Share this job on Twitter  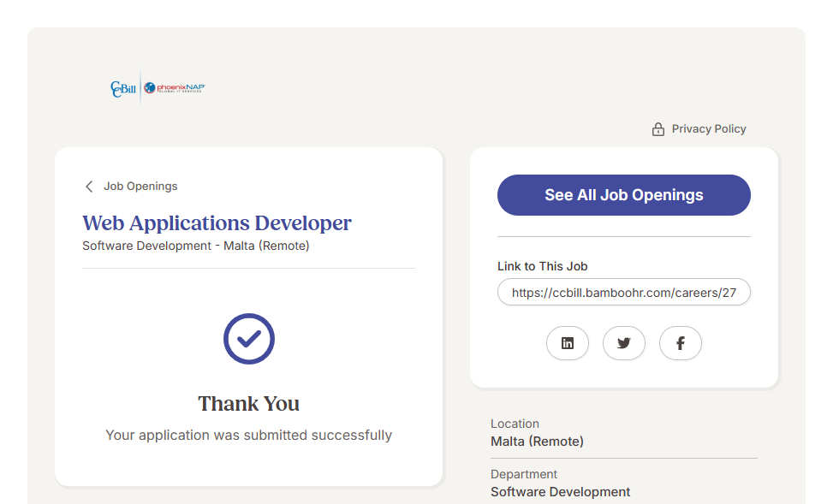(x=624, y=343)
